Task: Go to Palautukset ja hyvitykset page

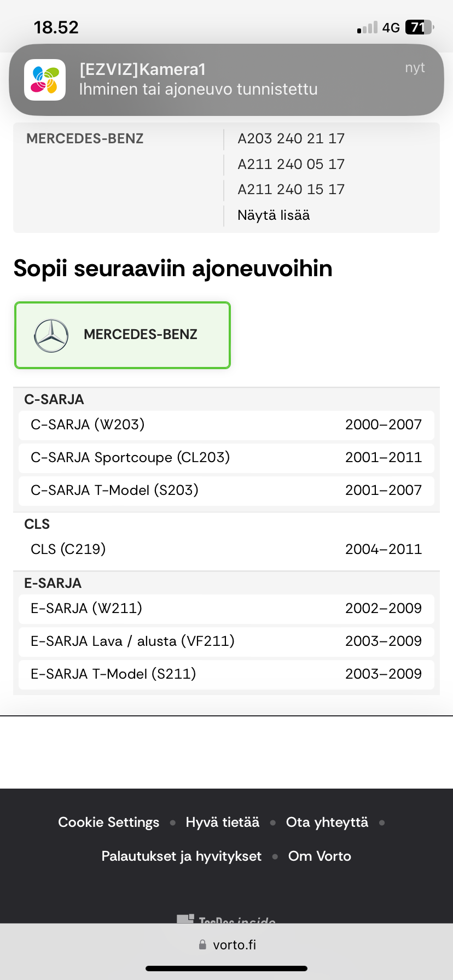Action: click(182, 856)
